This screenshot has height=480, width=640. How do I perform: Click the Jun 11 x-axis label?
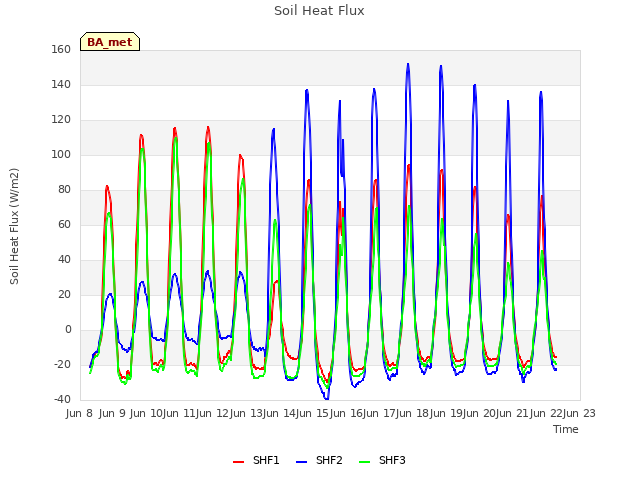coord(179,413)
